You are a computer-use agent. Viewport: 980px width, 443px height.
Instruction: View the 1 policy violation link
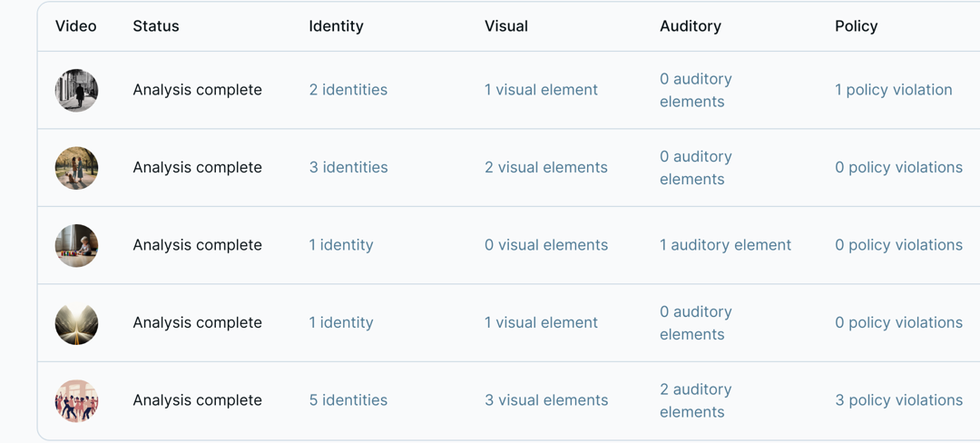point(894,90)
